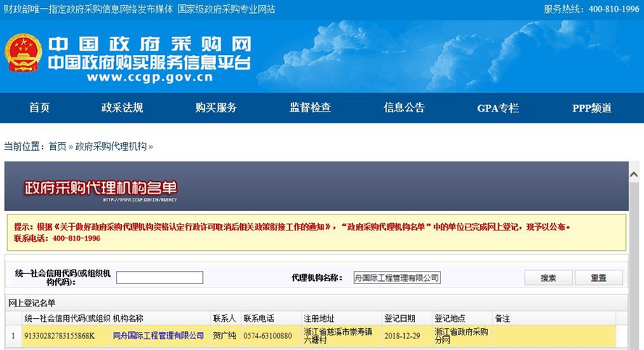Click the 注册地址 column header
Screen dimensions: 644x350
(342, 318)
